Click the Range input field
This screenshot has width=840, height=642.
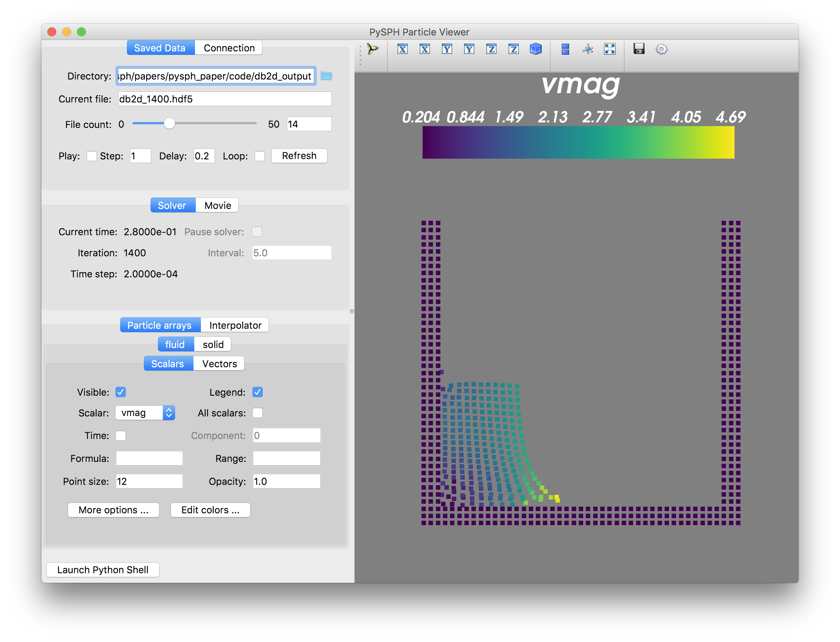[x=286, y=458]
